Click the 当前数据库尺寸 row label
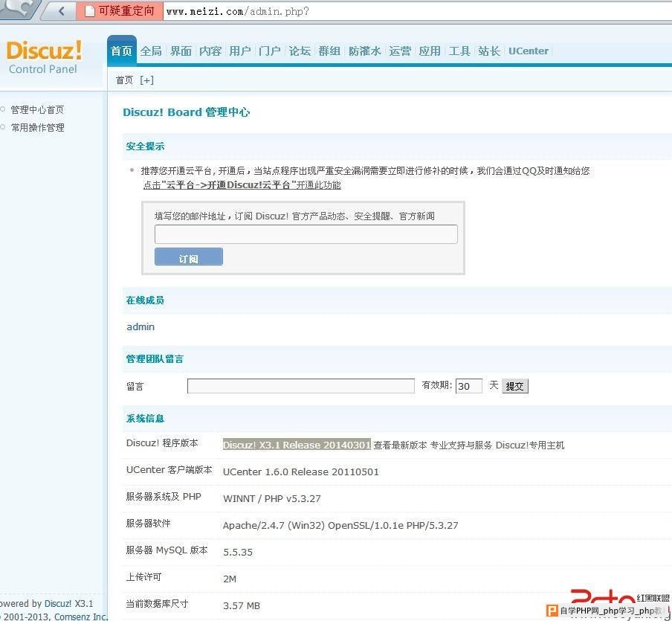This screenshot has height=621, width=672. click(157, 604)
